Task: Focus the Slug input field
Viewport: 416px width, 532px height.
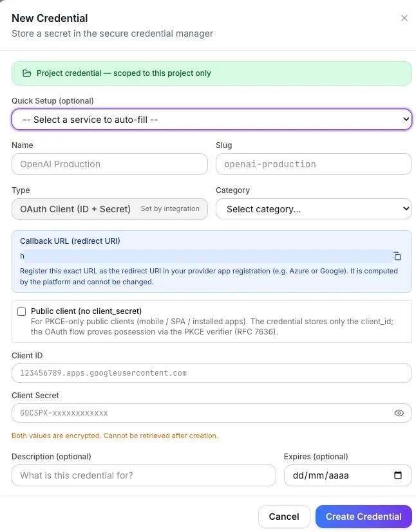Action: tap(314, 164)
